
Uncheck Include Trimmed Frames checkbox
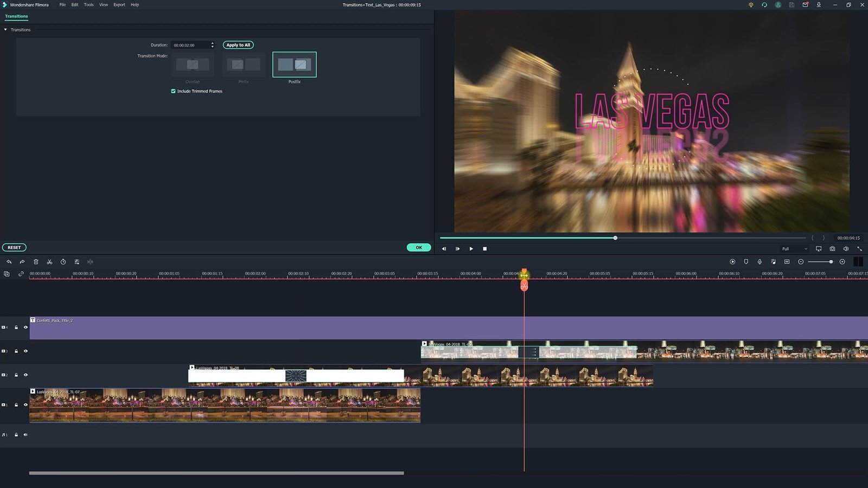pos(173,91)
